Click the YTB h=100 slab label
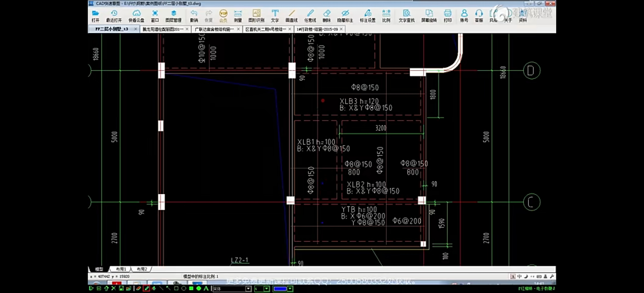644x293 pixels. click(x=359, y=209)
